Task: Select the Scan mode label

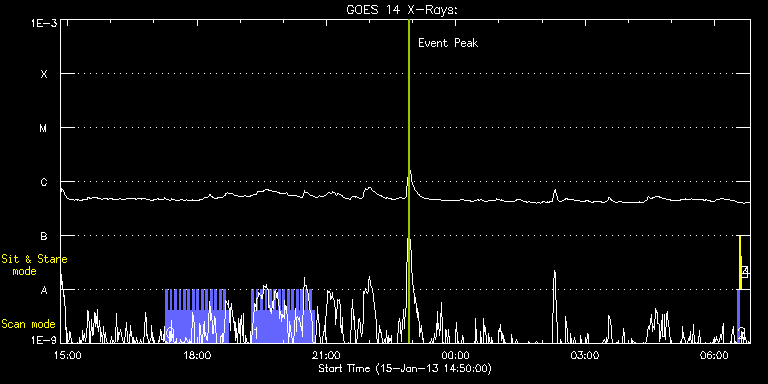Action: [28, 324]
